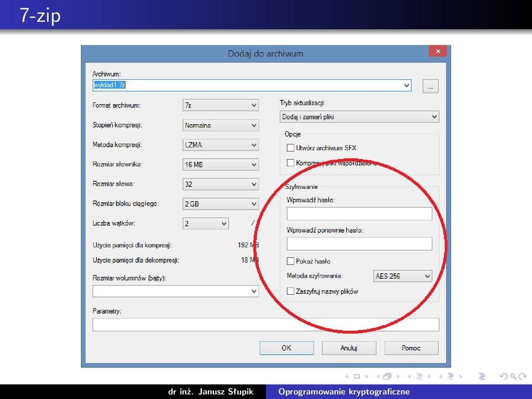Click the Oprogramowanie kryptograficzne footer title
Image resolution: width=532 pixels, height=399 pixels.
coord(344,392)
